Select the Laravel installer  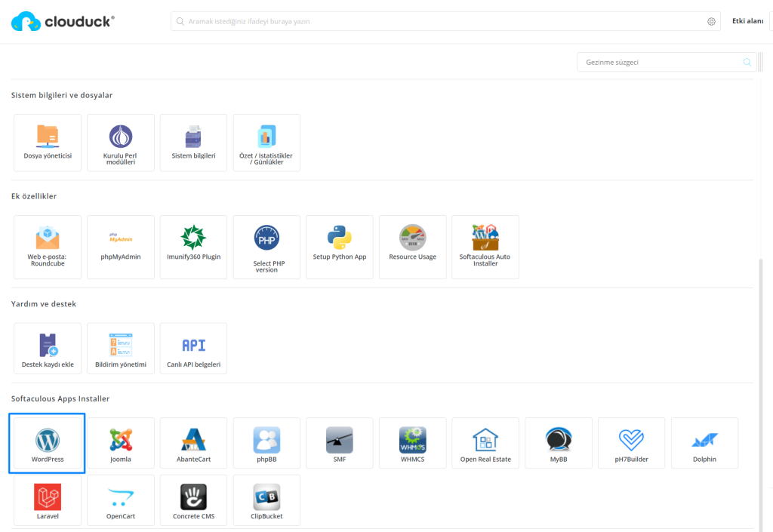coord(48,500)
